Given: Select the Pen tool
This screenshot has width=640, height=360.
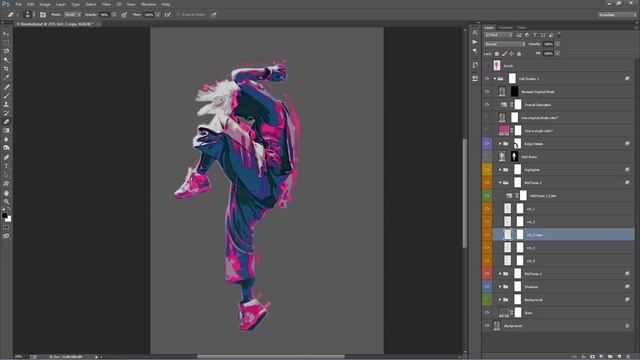Looking at the screenshot, I should point(6,157).
